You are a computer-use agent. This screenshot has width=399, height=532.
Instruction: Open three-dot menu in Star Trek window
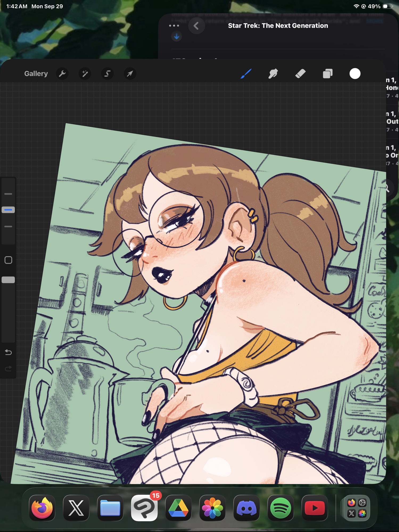[174, 26]
